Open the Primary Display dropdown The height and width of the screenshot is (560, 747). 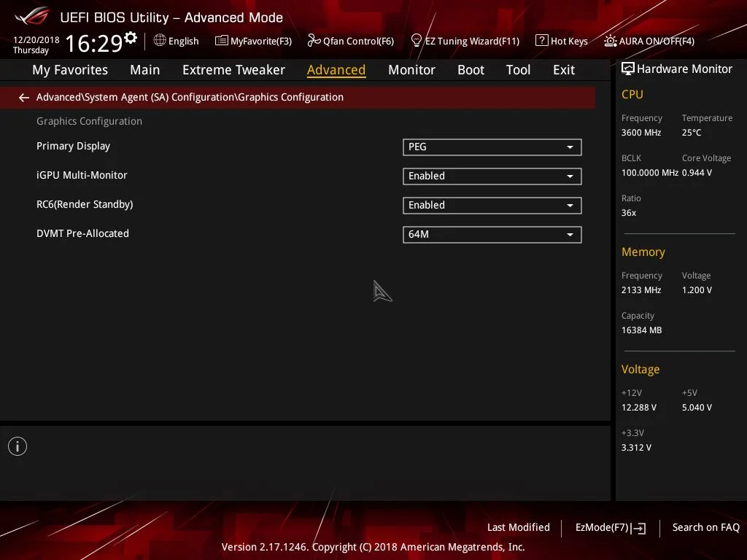tap(492, 147)
